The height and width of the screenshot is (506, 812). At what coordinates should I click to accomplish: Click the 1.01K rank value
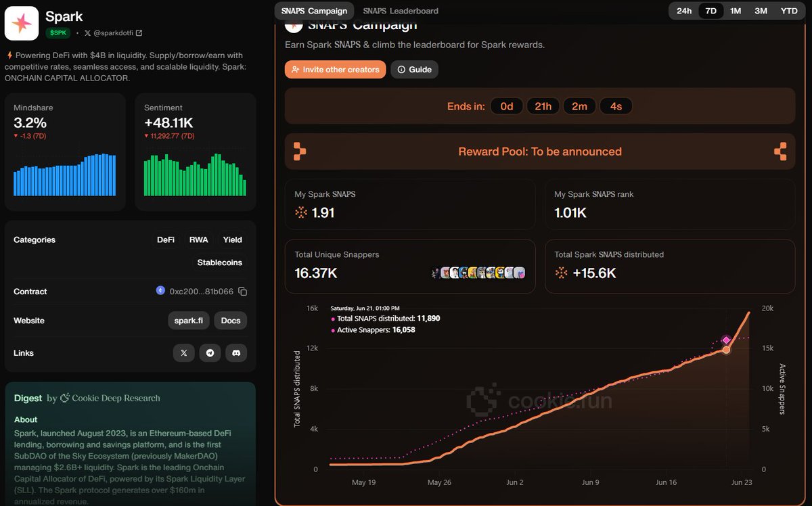pos(570,212)
